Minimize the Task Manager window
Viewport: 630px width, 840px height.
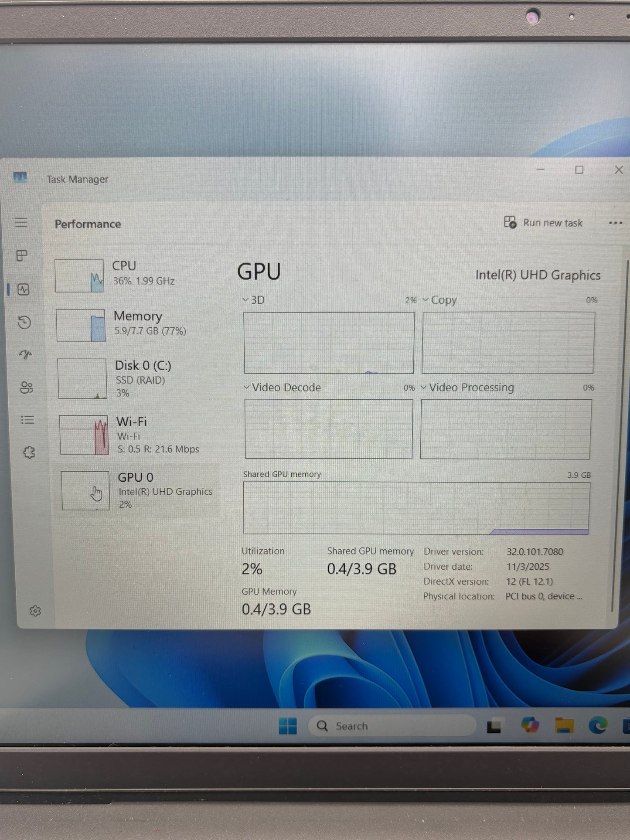(x=541, y=169)
